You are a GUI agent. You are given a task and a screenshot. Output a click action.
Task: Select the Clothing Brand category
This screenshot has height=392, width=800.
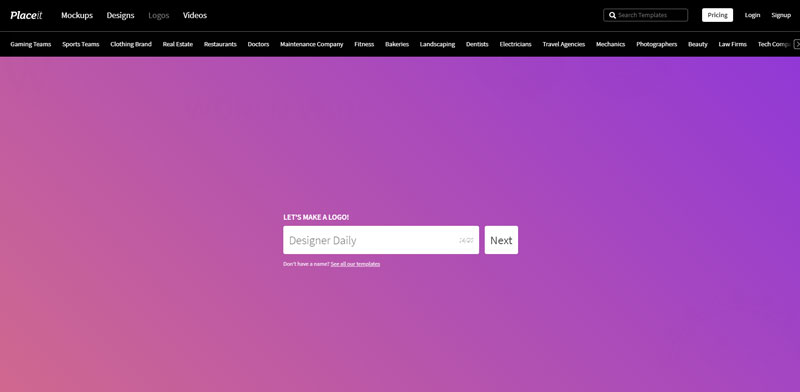(x=131, y=44)
